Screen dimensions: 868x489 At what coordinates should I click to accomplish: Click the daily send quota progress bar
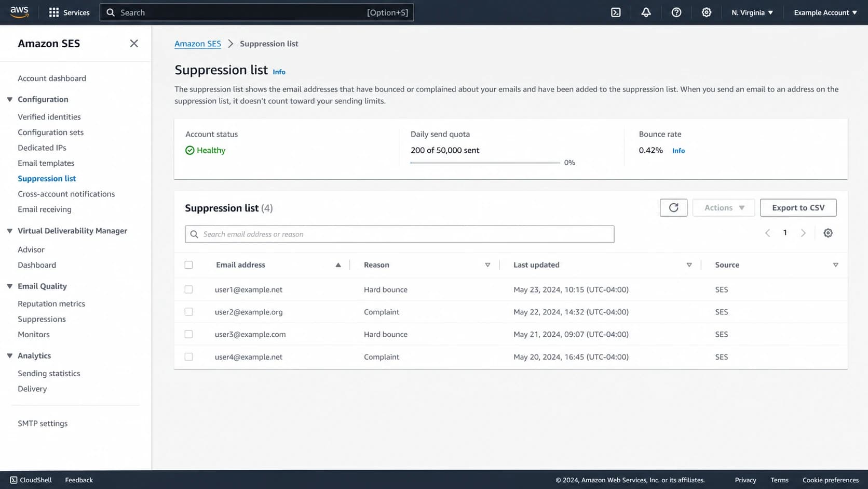(485, 163)
